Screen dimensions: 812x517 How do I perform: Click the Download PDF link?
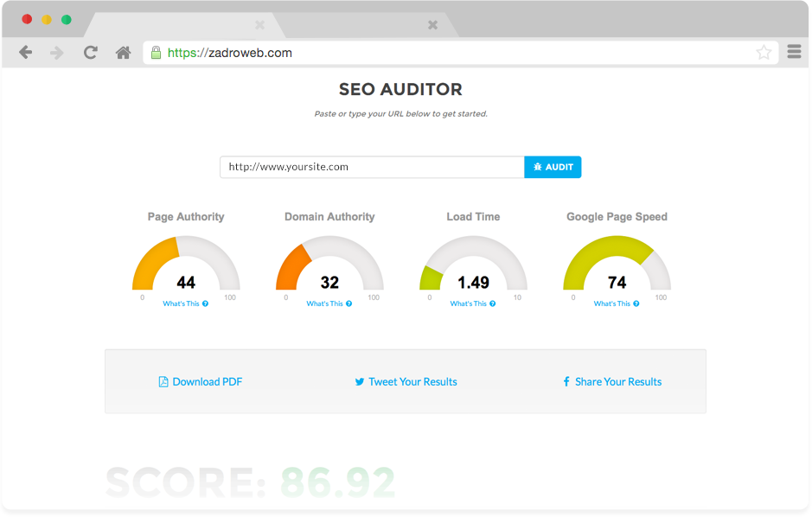[x=208, y=381]
